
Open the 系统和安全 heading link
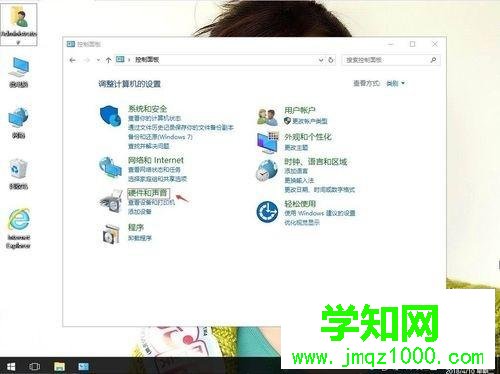148,108
